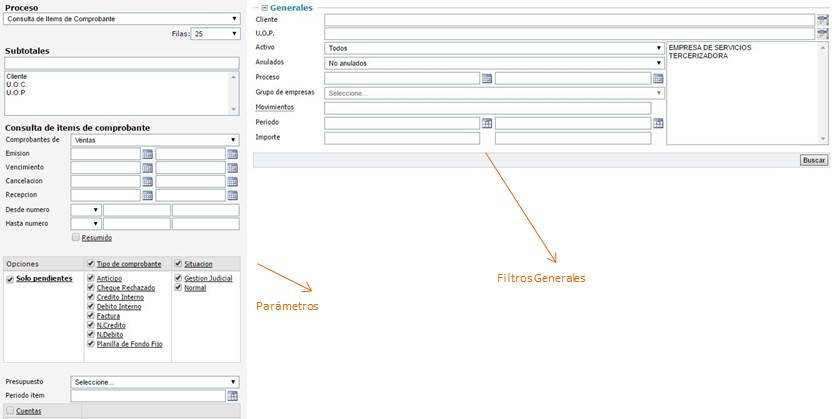This screenshot has height=419, width=832.
Task: Open the Recepcion end date calendar icon
Action: [232, 196]
